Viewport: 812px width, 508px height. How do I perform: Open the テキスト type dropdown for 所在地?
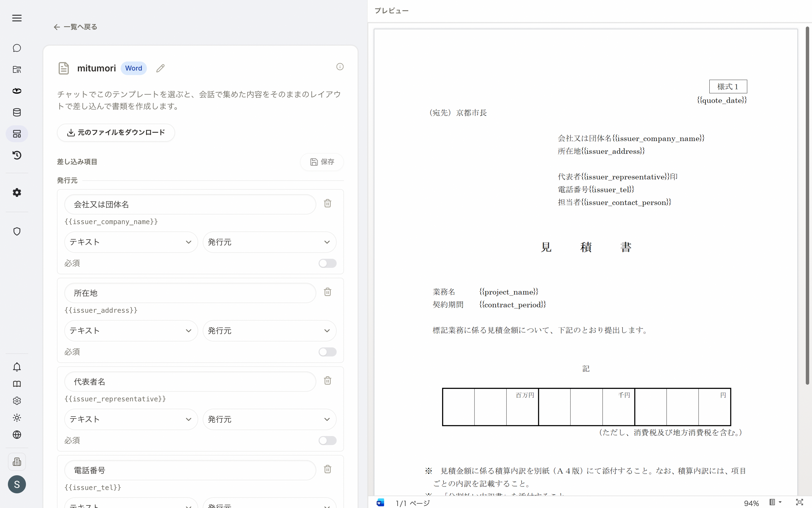pyautogui.click(x=131, y=331)
